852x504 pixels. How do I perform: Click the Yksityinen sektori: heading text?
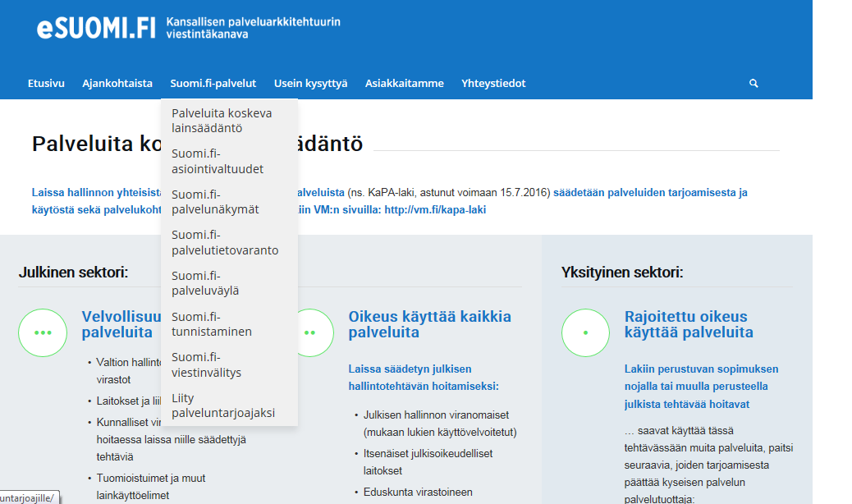point(622,272)
